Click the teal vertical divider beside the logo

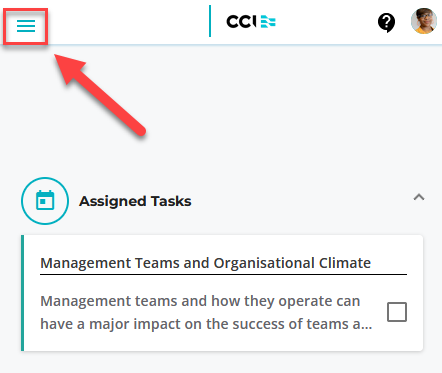[210, 21]
